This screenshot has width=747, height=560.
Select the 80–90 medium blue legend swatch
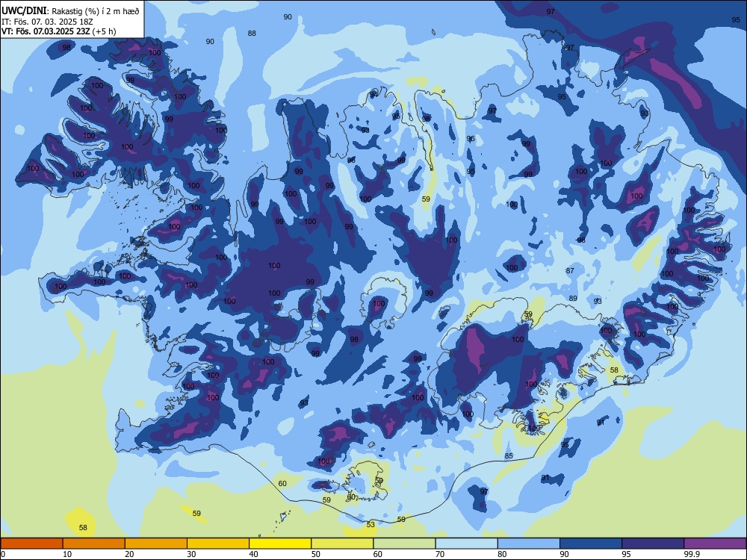tap(529, 544)
